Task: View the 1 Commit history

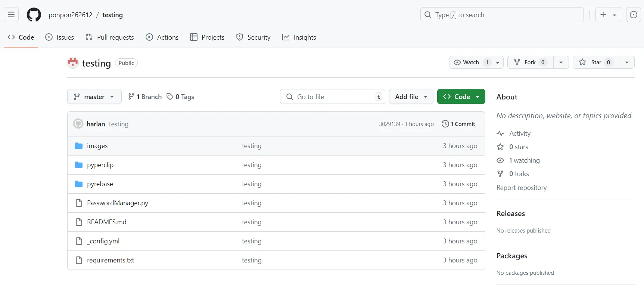Action: click(458, 124)
